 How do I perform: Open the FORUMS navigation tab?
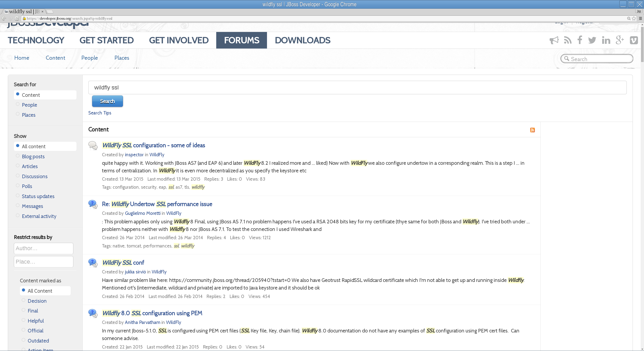[241, 40]
